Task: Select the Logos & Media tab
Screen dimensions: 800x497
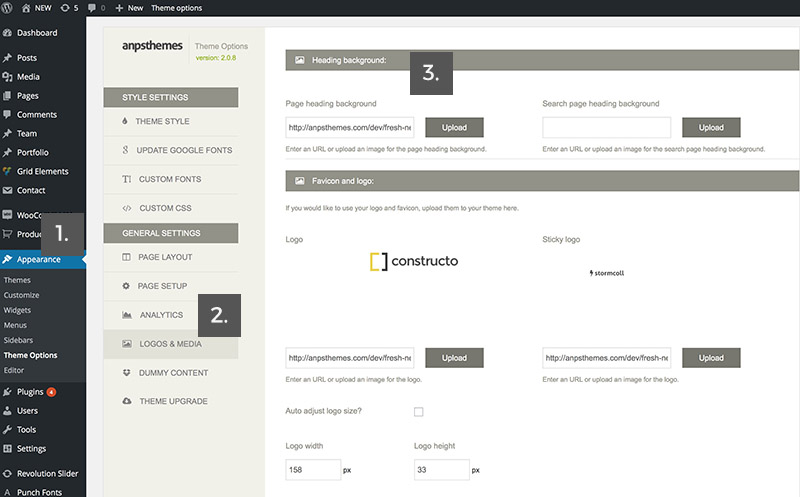Action: [x=171, y=344]
